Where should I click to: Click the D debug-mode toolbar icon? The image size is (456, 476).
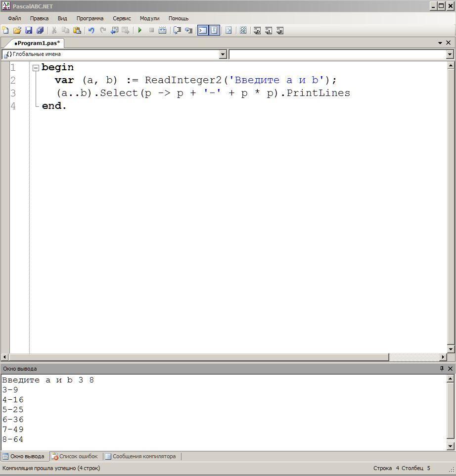click(257, 30)
